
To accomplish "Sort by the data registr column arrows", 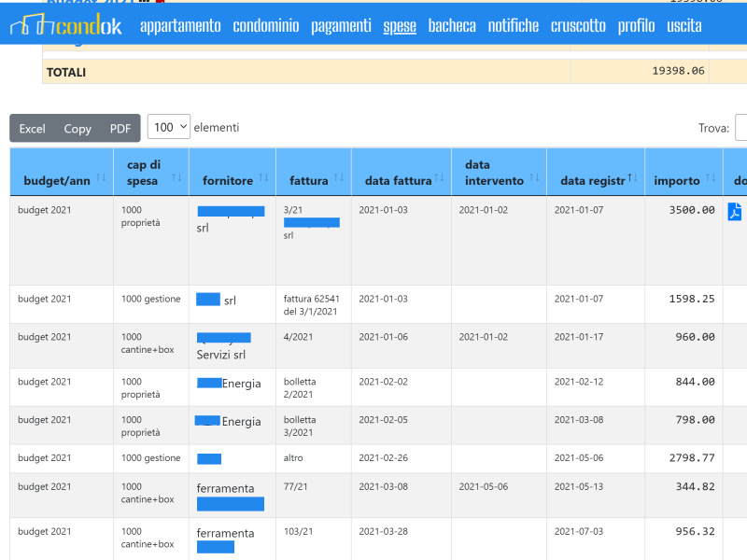I will click(x=632, y=178).
